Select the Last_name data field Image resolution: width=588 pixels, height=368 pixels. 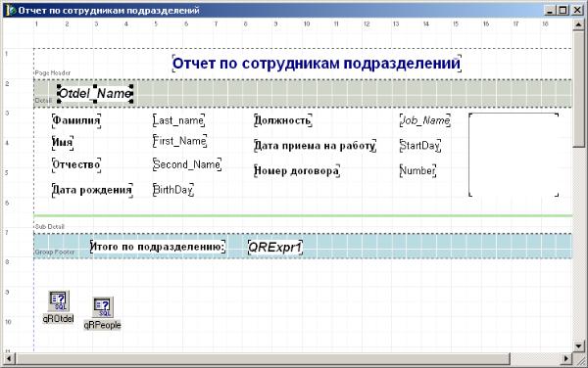tap(179, 120)
